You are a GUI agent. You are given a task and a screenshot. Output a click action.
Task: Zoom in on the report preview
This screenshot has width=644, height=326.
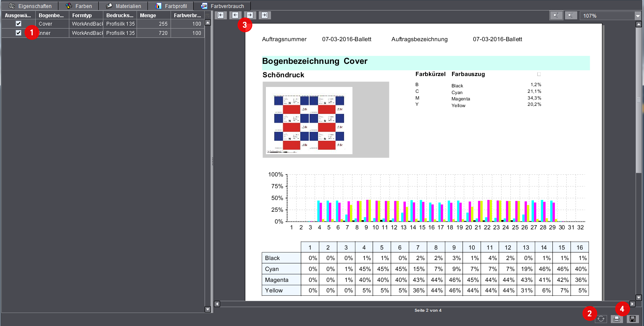coord(556,16)
